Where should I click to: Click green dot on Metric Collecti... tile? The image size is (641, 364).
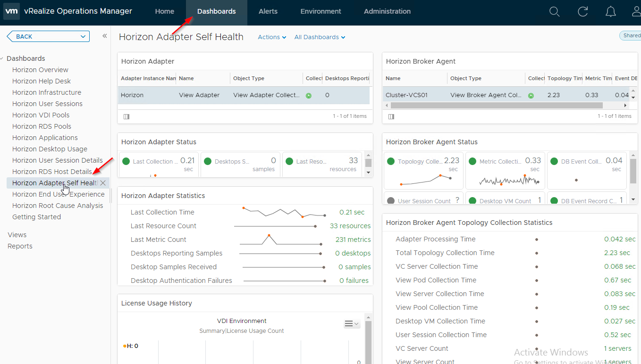pyautogui.click(x=472, y=161)
